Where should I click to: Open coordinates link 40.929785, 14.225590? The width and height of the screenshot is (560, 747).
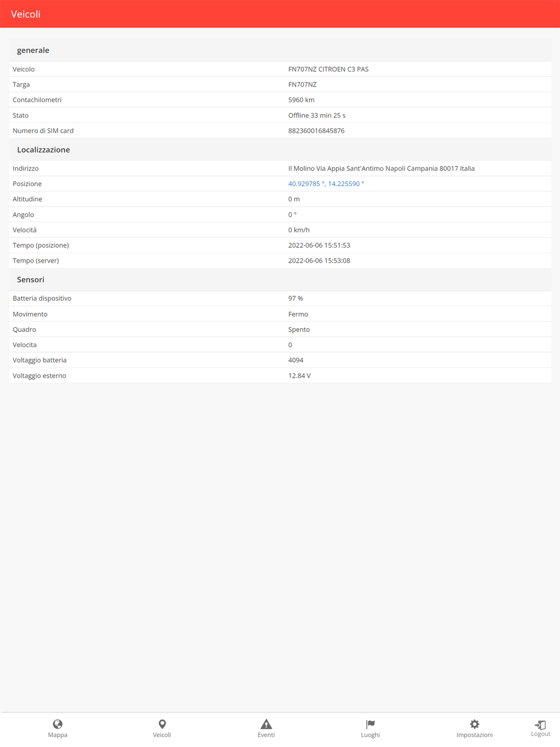click(326, 184)
